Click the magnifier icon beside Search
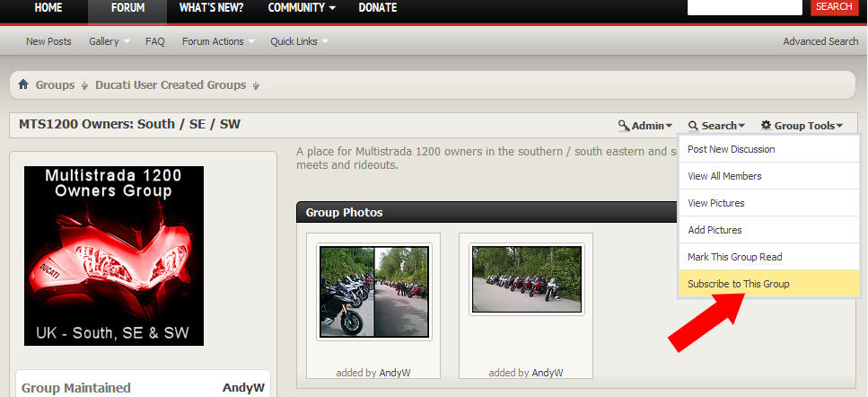868x397 pixels. click(x=694, y=126)
